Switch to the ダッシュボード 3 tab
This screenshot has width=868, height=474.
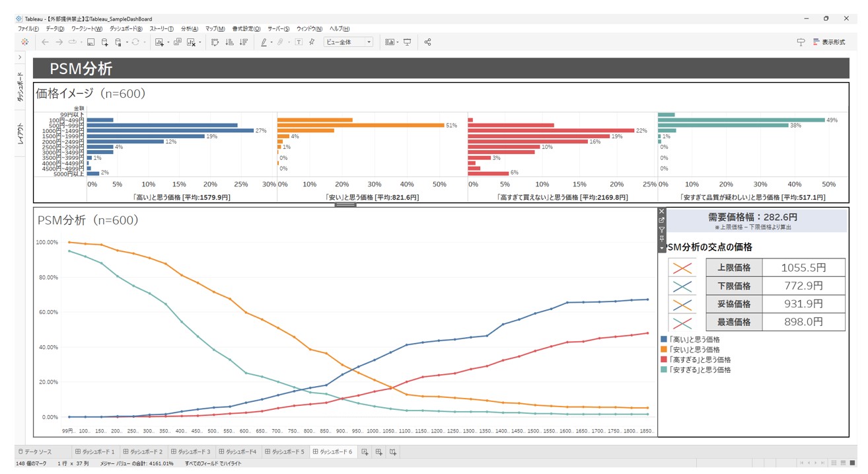pos(190,452)
